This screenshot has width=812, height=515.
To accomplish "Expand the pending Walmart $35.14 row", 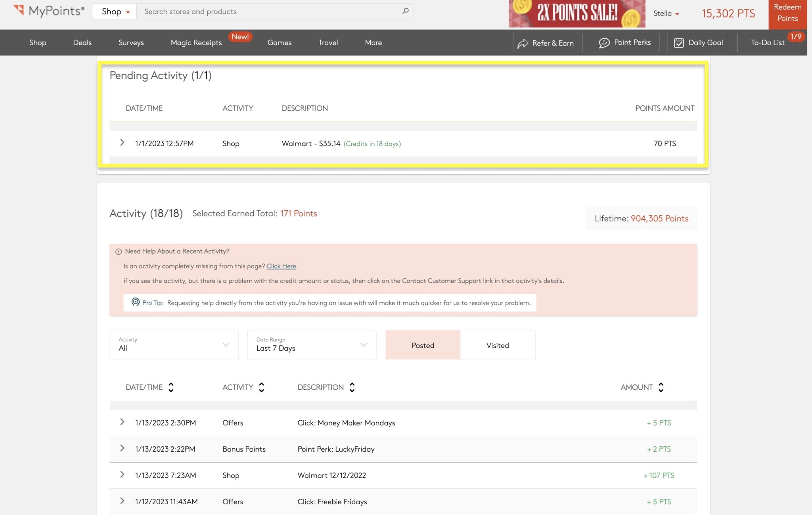I will coord(122,143).
